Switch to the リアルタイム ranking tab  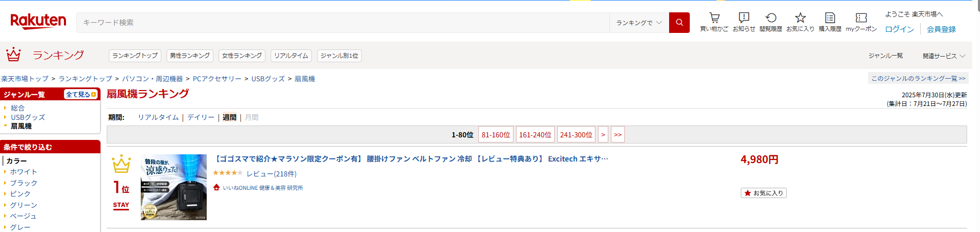point(291,56)
